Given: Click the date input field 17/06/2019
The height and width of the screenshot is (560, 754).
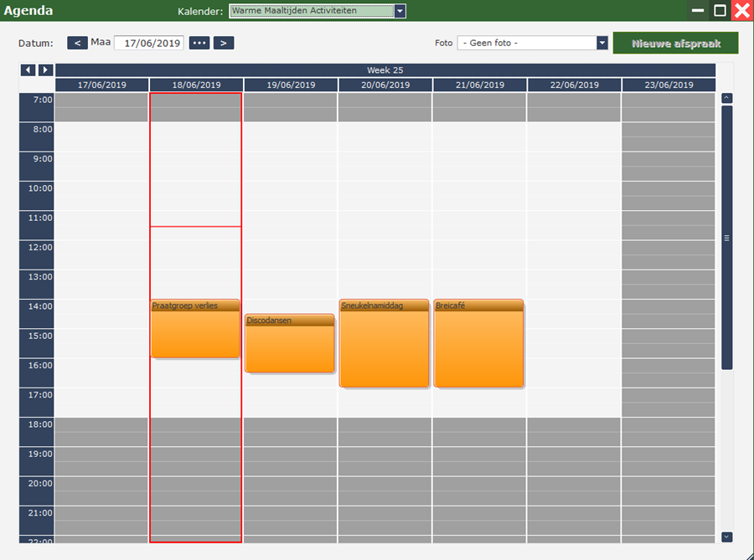Looking at the screenshot, I should 148,43.
